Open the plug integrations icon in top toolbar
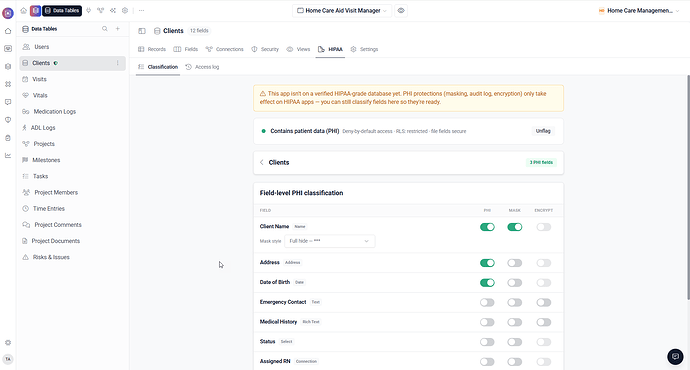 (x=88, y=11)
